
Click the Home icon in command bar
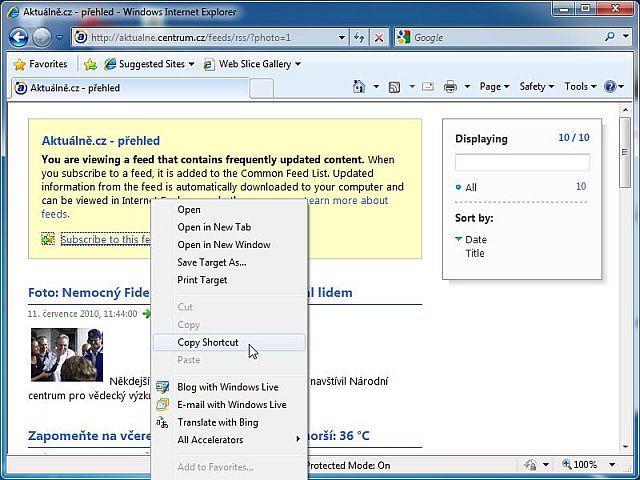click(359, 87)
